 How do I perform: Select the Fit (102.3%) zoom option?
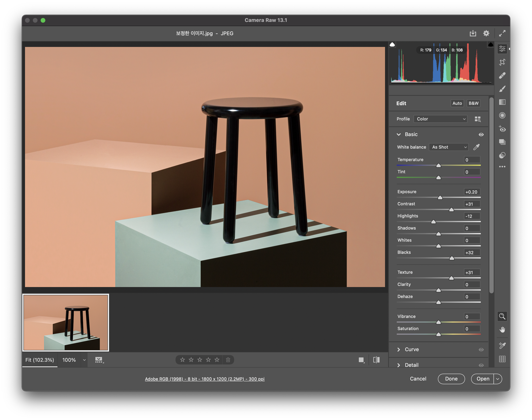click(x=39, y=360)
